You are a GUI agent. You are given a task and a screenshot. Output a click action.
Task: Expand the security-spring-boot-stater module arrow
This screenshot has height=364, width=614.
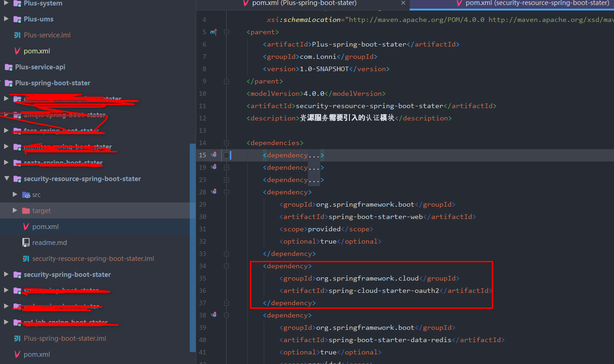pyautogui.click(x=6, y=275)
